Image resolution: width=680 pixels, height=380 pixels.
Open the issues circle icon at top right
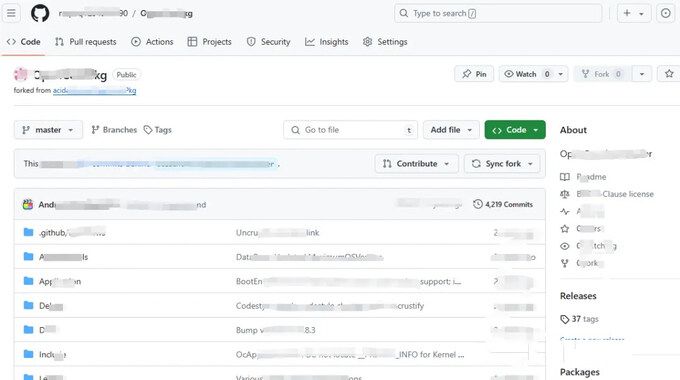(x=666, y=13)
